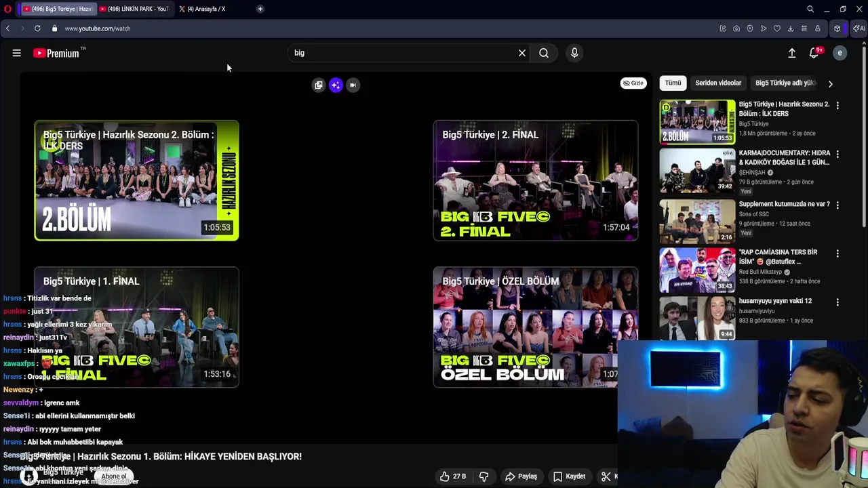Select the Big5 Türkiye browser tab
Viewport: 868px width, 488px height.
click(x=58, y=9)
